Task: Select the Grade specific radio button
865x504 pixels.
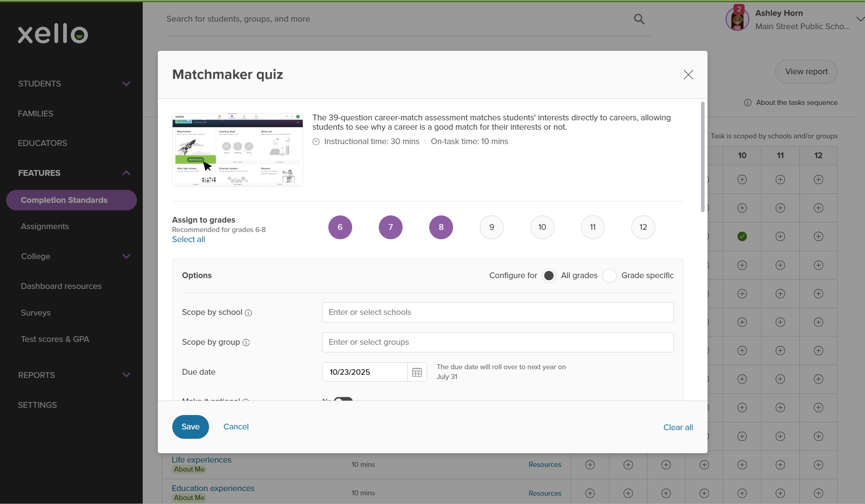Action: (609, 276)
